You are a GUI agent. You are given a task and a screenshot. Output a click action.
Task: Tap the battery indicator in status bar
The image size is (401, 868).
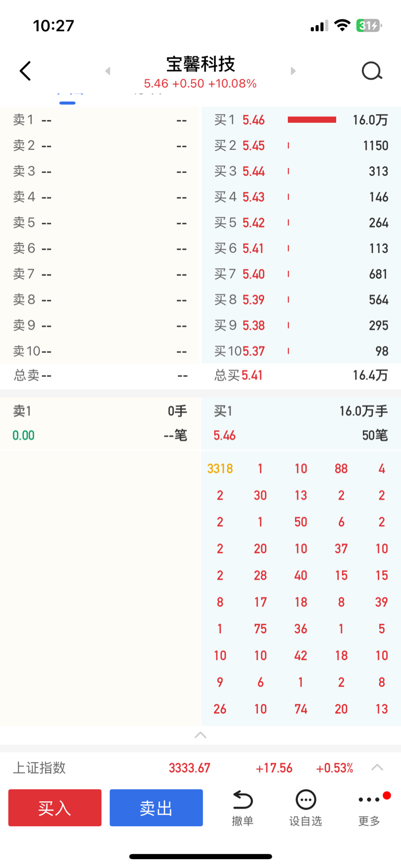(369, 26)
